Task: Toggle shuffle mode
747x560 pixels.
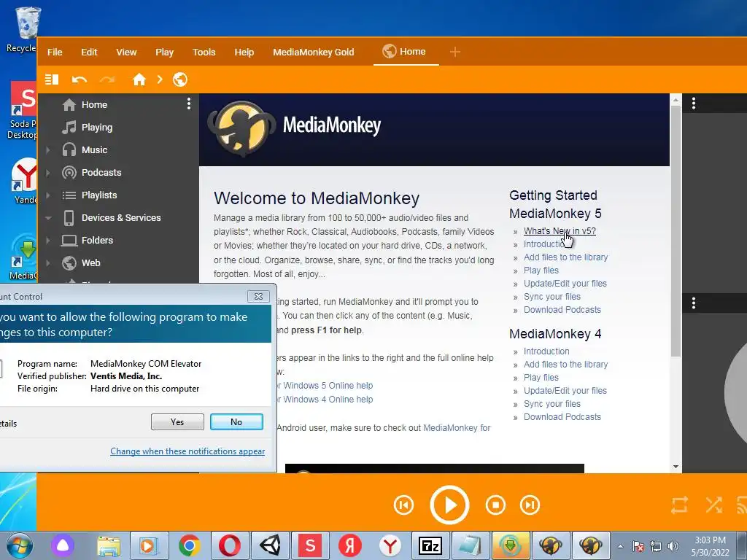Action: coord(713,505)
